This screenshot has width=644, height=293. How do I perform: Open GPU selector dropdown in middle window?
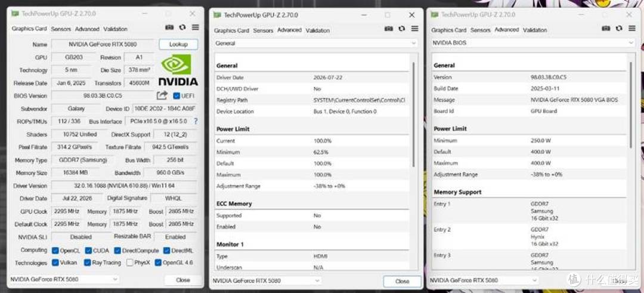(x=266, y=280)
